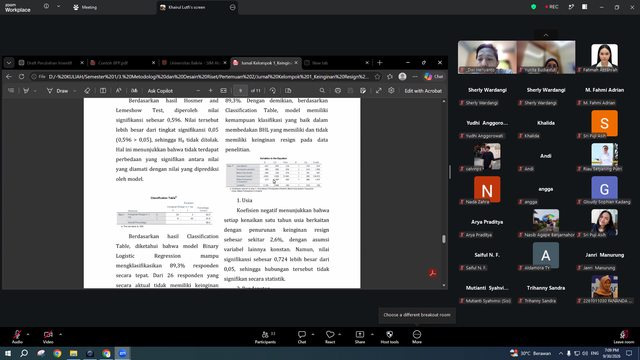
Task: Click the PDF search magnifier icon
Action: pos(322,91)
